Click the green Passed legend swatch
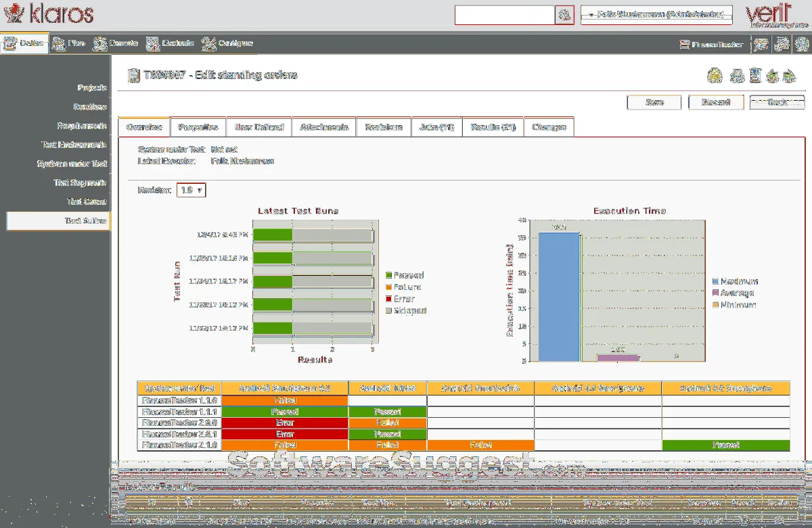This screenshot has width=812, height=528. pyautogui.click(x=389, y=275)
